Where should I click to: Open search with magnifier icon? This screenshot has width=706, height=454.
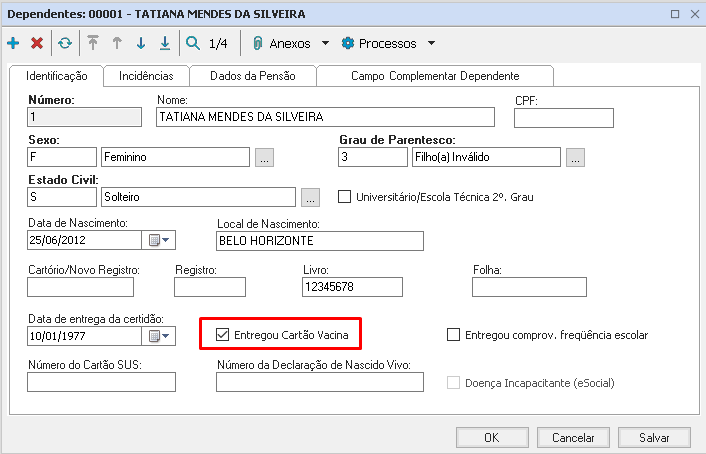pos(193,43)
